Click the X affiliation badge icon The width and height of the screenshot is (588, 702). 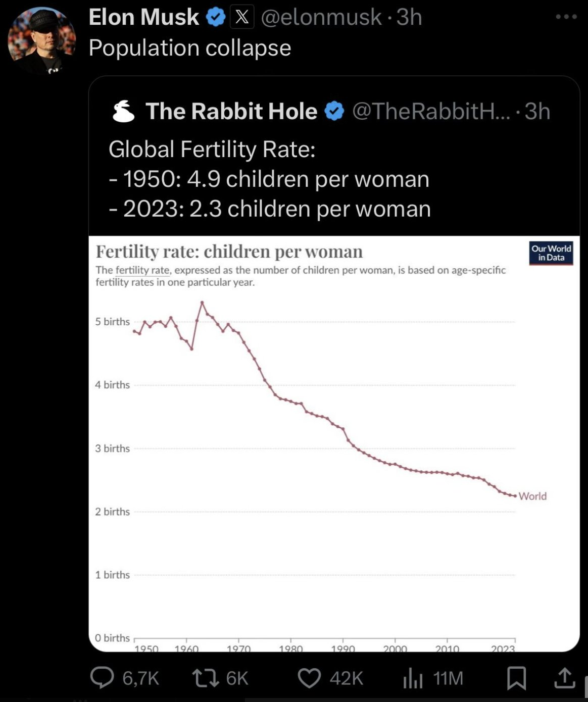click(x=242, y=18)
